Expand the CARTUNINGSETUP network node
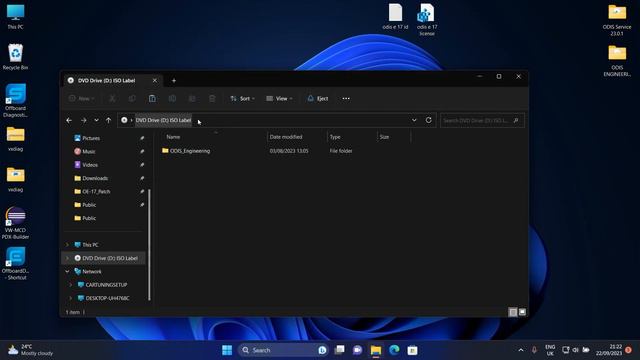The image size is (640, 360). (71, 285)
